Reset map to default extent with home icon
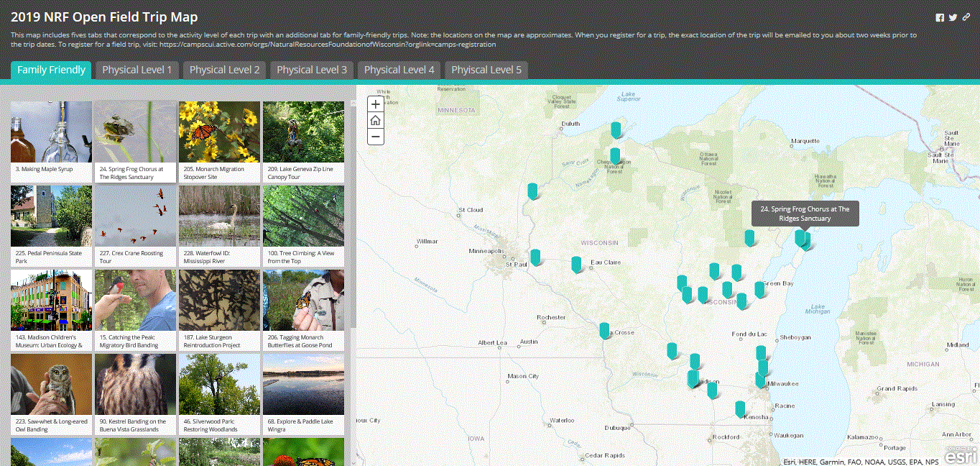Viewport: 980px width, 466px height. click(x=375, y=120)
